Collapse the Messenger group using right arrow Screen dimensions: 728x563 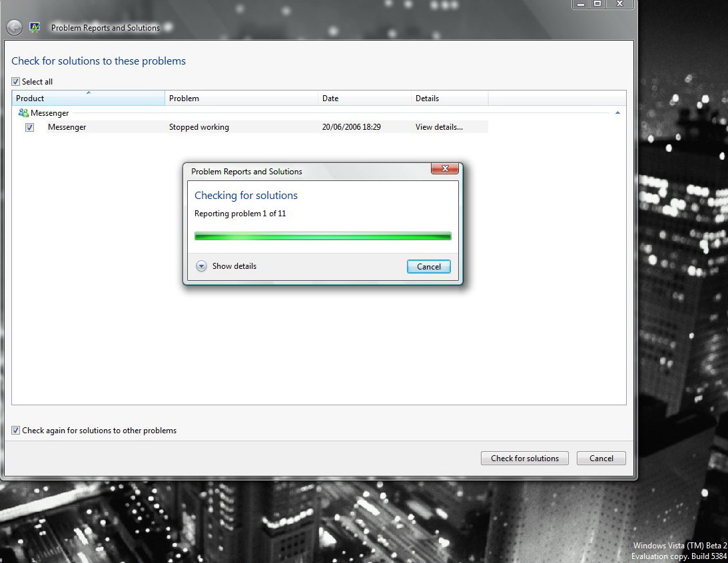click(x=617, y=113)
